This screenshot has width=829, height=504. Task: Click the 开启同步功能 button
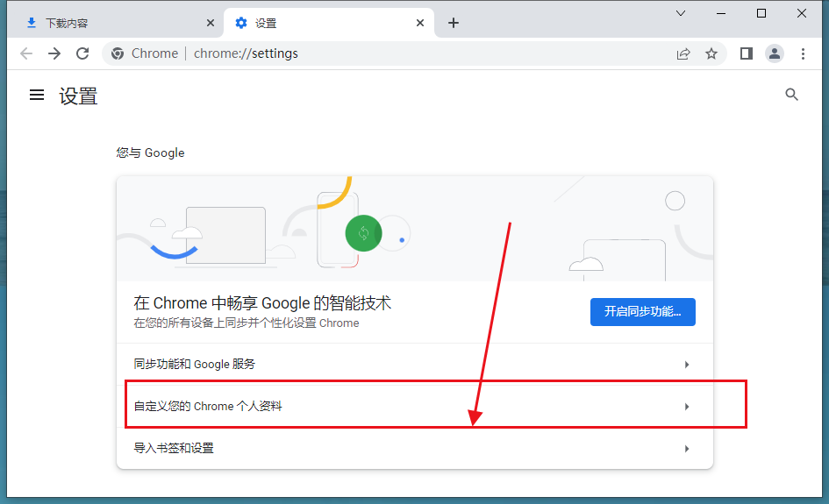coord(642,312)
